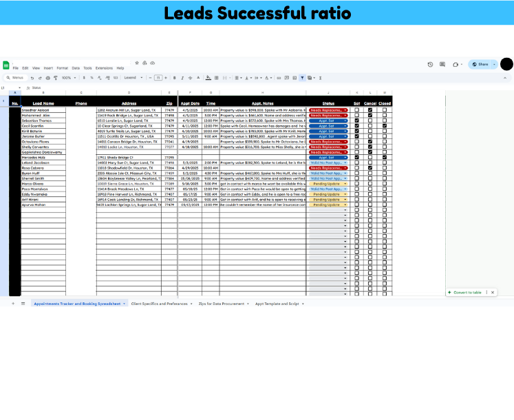514x420 pixels.
Task: Click the Print icon
Action: [x=49, y=78]
